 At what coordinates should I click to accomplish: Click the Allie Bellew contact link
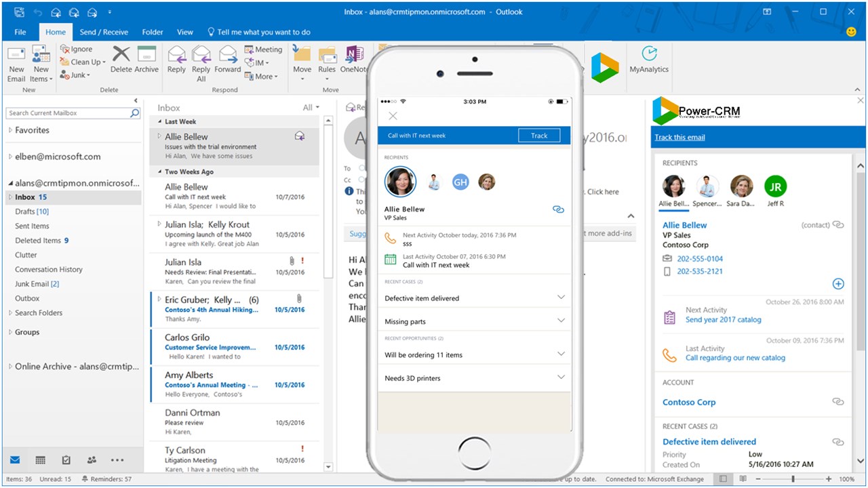tap(684, 225)
